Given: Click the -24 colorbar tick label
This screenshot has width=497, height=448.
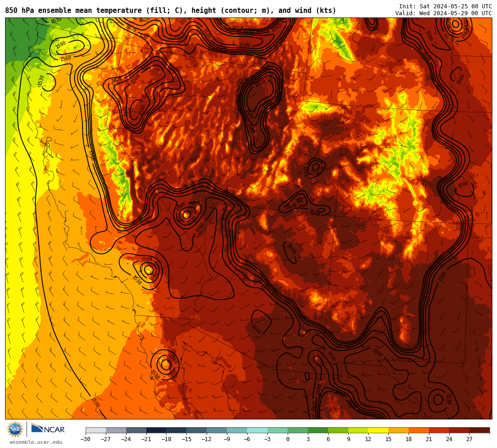Looking at the screenshot, I should (x=126, y=439).
